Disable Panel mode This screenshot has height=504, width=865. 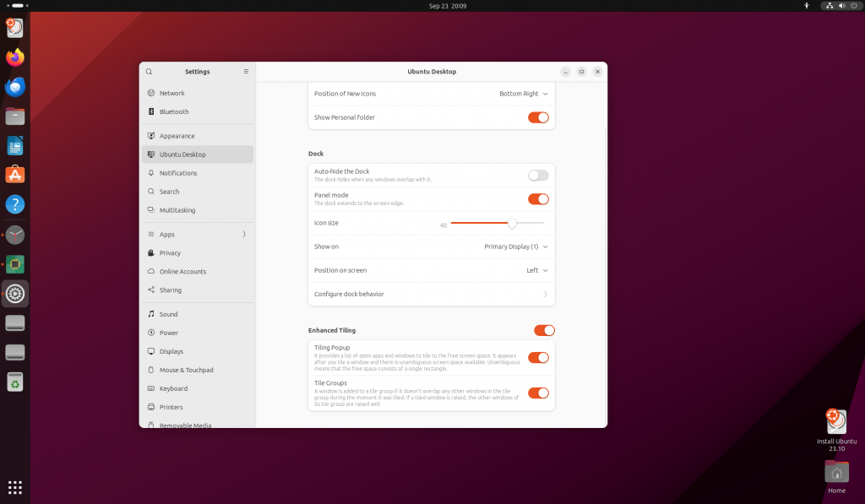(538, 198)
